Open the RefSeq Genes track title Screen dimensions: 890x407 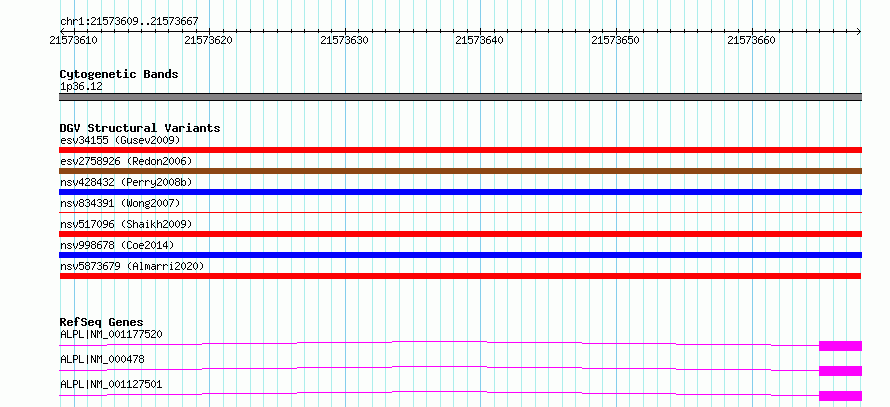(x=102, y=322)
